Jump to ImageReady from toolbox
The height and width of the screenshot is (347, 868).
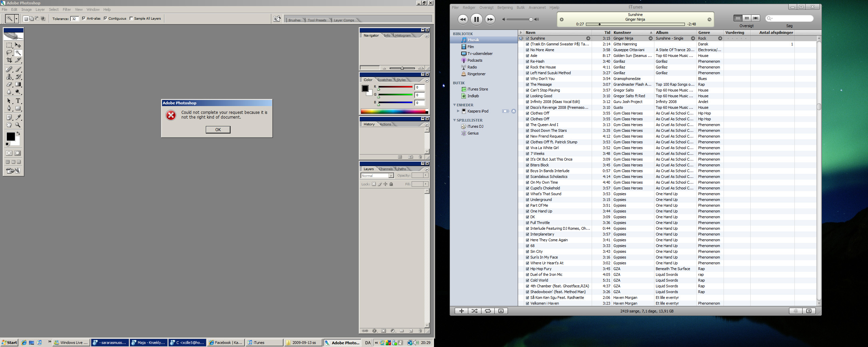(14, 171)
